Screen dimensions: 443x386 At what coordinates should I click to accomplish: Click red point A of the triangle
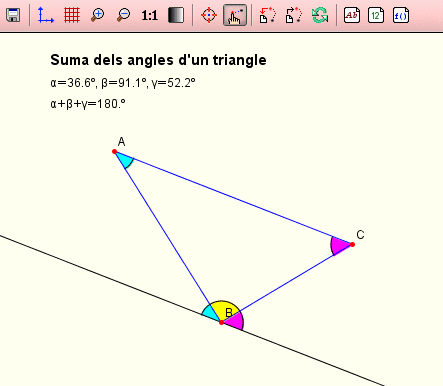pos(115,152)
